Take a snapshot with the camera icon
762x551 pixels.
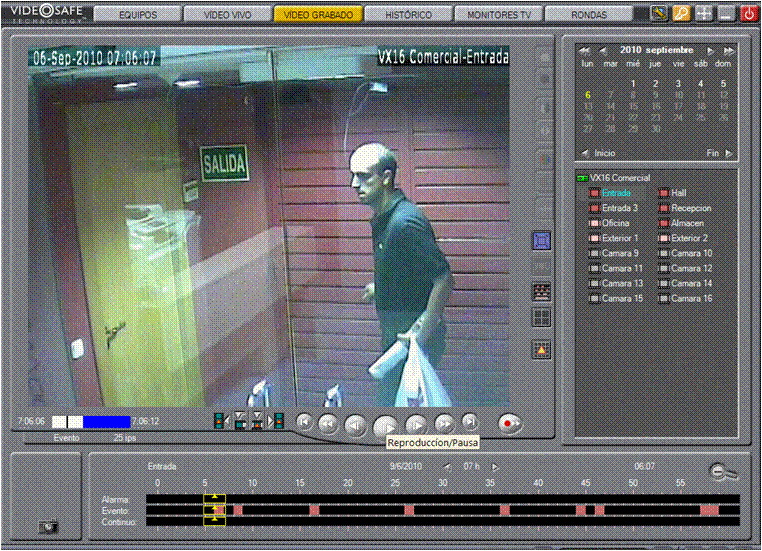[48, 527]
